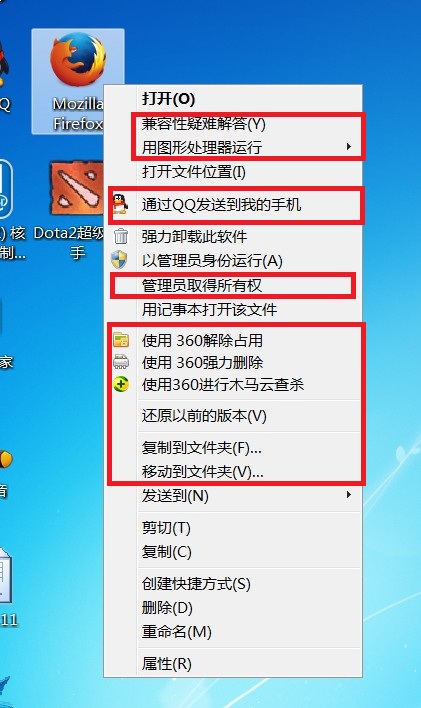
Task: Click the 360 unlock folder icon
Action: pos(121,340)
